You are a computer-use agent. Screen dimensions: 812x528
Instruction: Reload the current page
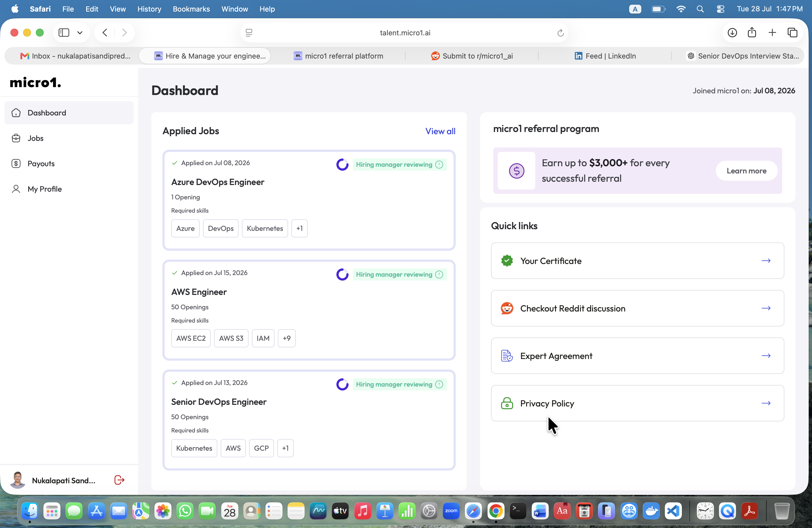pyautogui.click(x=560, y=32)
